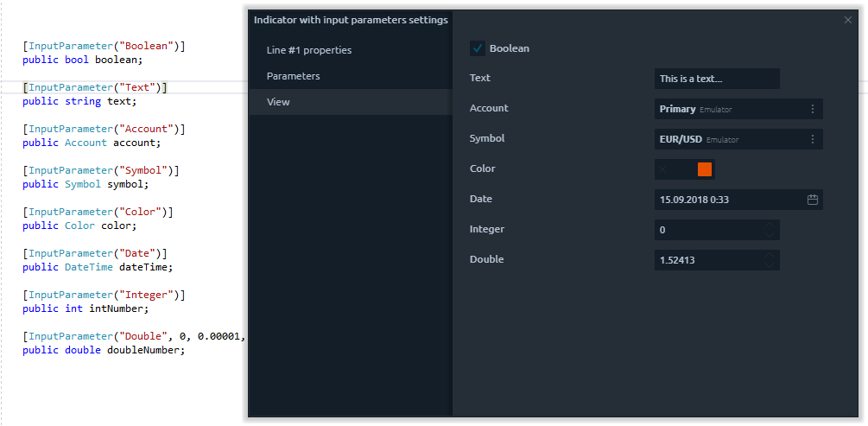The image size is (868, 426).
Task: Increase the Integer value with up arrow
Action: (770, 226)
